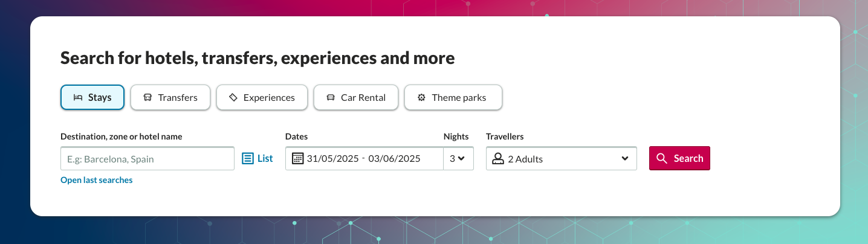Switch to the Transfers tab
This screenshot has height=244, width=868.
tap(170, 98)
